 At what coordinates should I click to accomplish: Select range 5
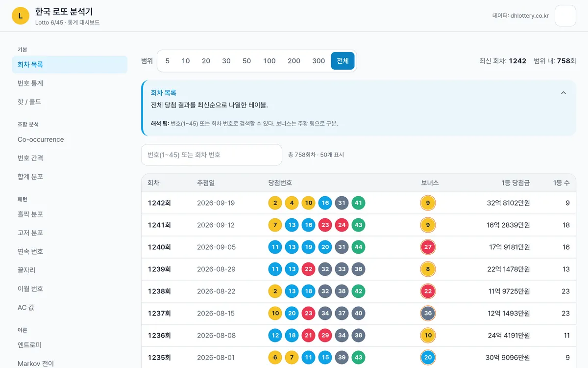[168, 61]
